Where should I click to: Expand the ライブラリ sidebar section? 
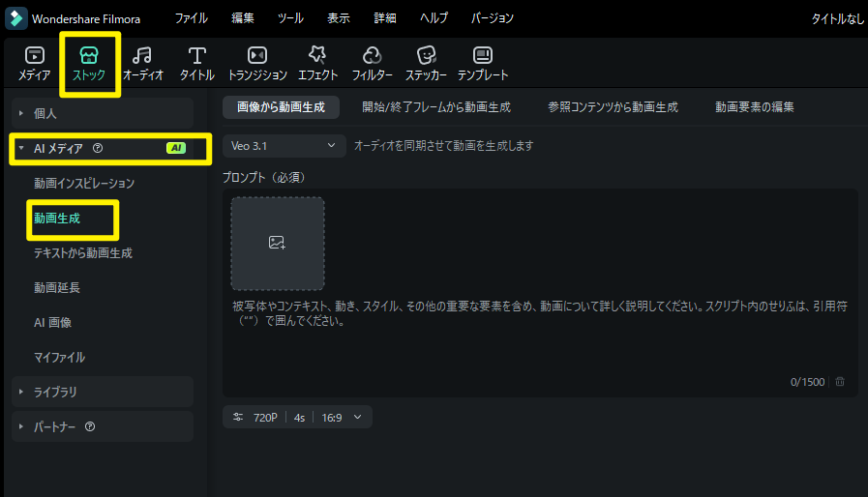point(103,392)
